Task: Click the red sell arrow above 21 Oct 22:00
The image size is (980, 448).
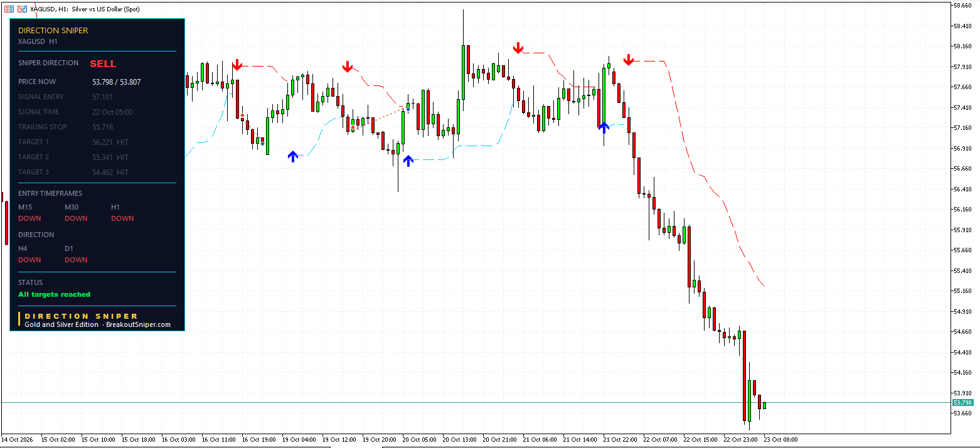Action: coord(629,60)
